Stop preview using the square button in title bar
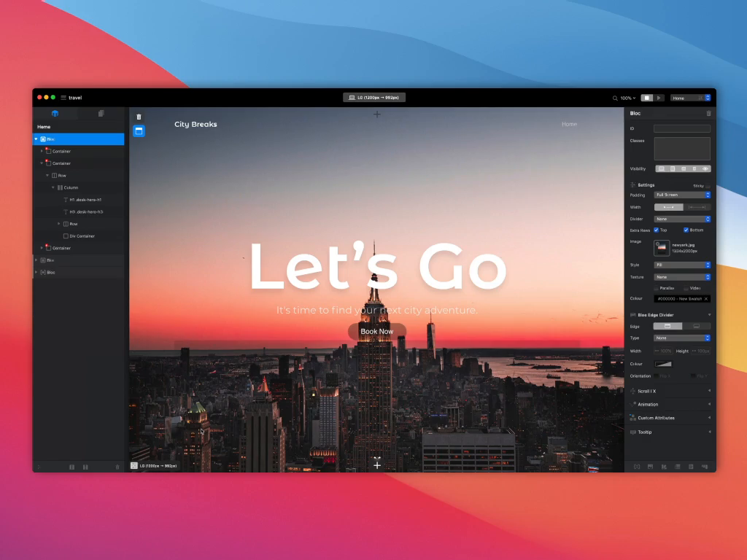Screen dimensions: 747x560 [646, 98]
